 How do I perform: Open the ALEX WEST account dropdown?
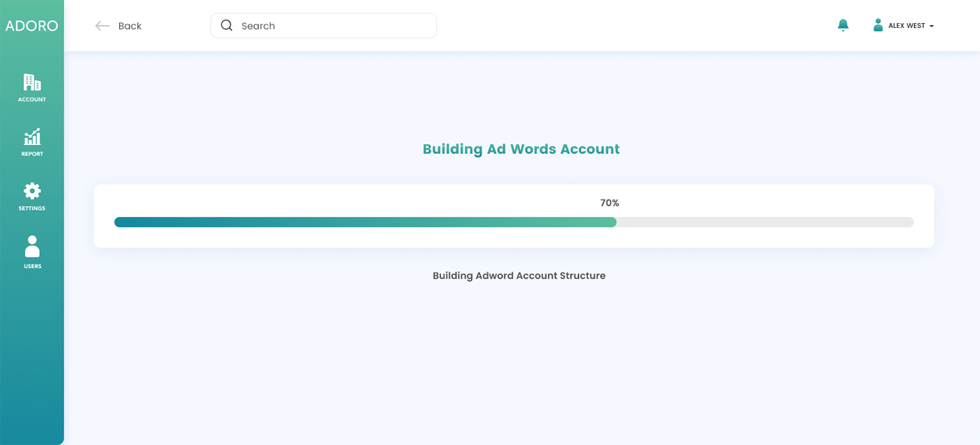coord(906,25)
